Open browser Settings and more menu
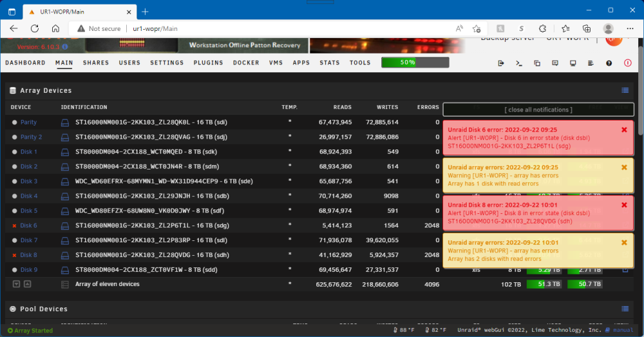The height and width of the screenshot is (337, 644). coord(630,28)
